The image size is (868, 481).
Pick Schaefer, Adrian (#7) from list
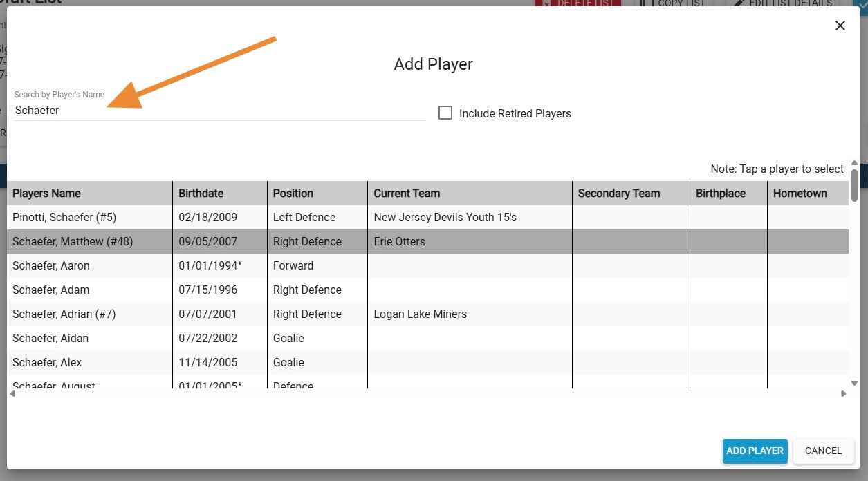(428, 314)
